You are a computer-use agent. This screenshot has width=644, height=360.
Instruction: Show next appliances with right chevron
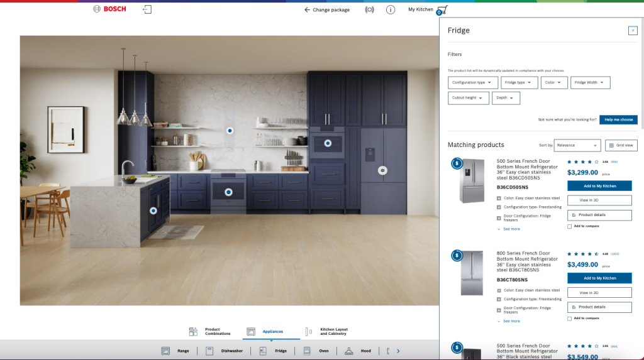pos(398,351)
